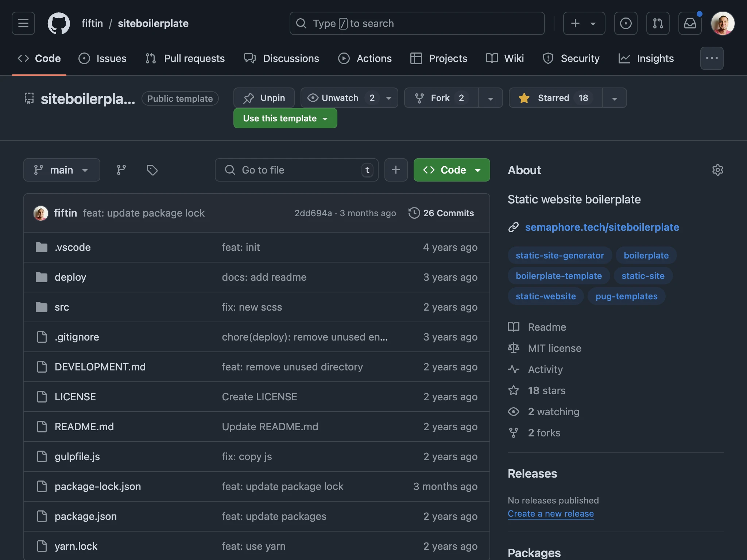Open the green Code clone dropdown

click(x=452, y=170)
